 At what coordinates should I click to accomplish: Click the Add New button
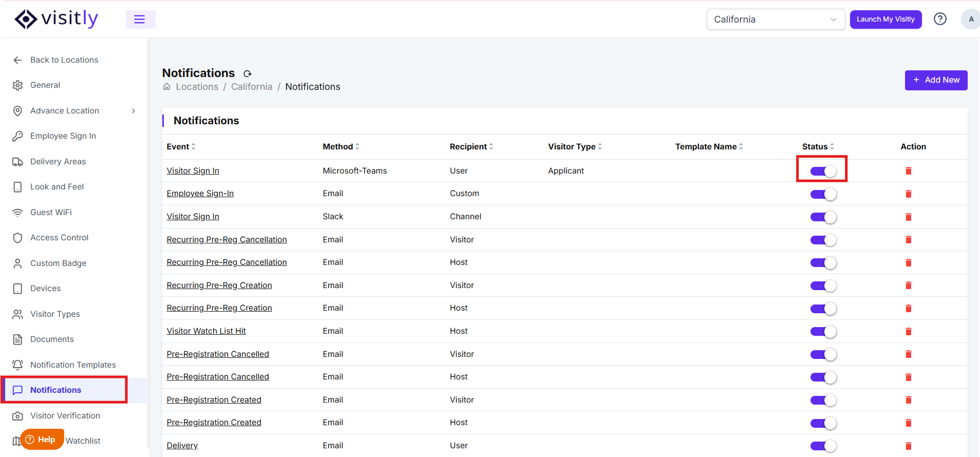pyautogui.click(x=936, y=80)
